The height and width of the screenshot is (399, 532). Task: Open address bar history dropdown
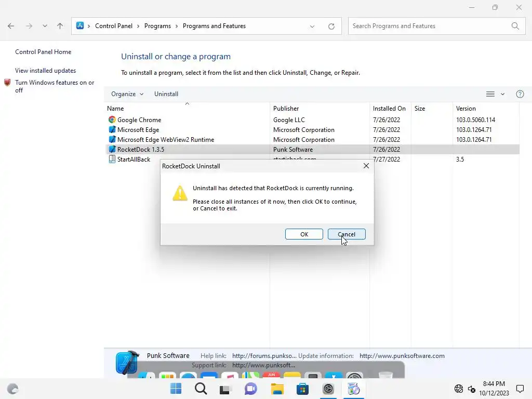[312, 26]
